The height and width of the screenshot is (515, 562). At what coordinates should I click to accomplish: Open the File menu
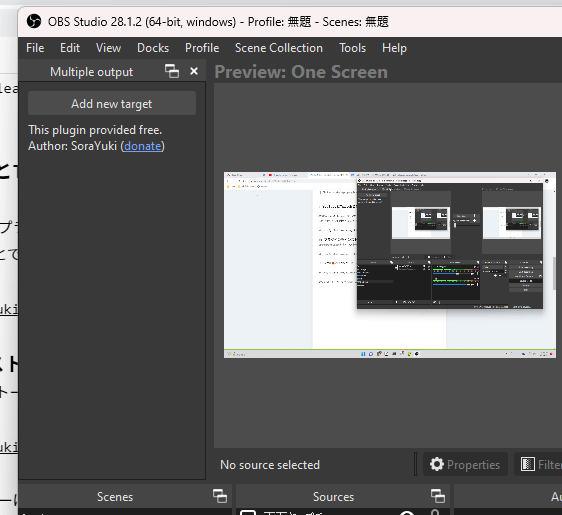(35, 48)
